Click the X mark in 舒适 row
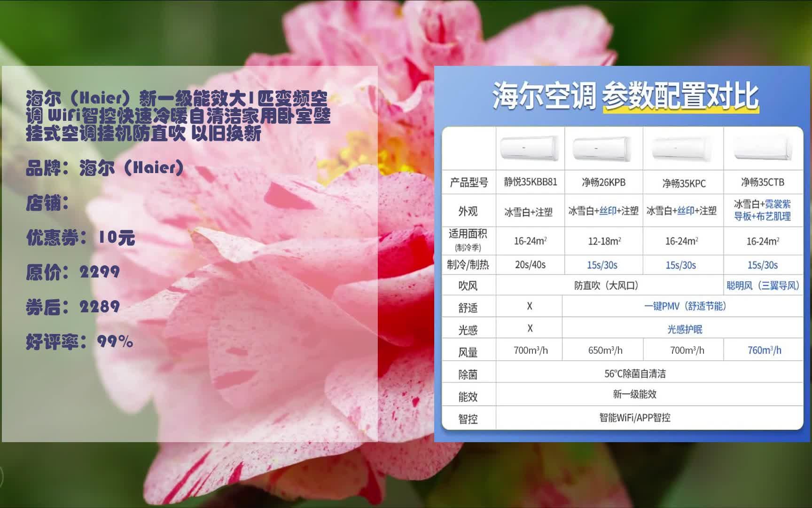 click(x=530, y=306)
